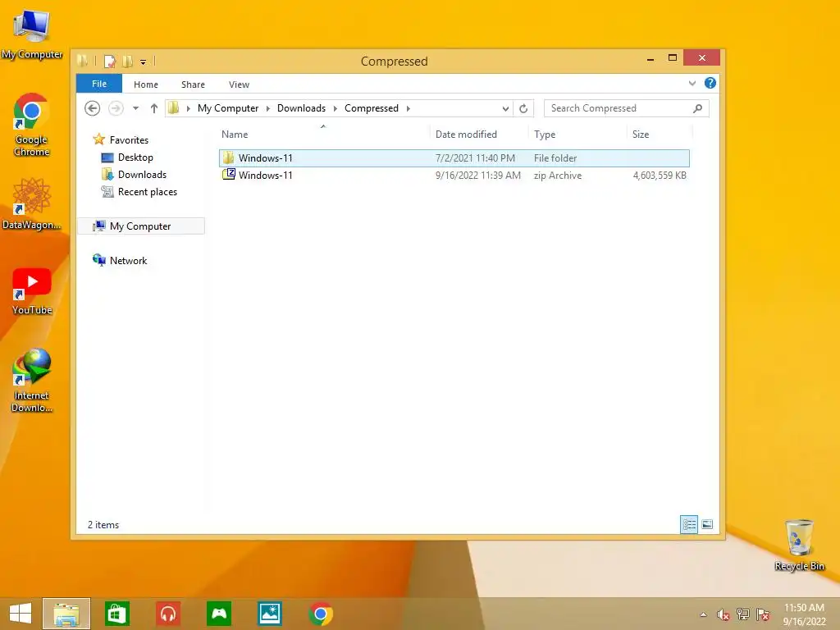This screenshot has width=840, height=630.
Task: Click the Back navigation arrow
Action: (92, 108)
